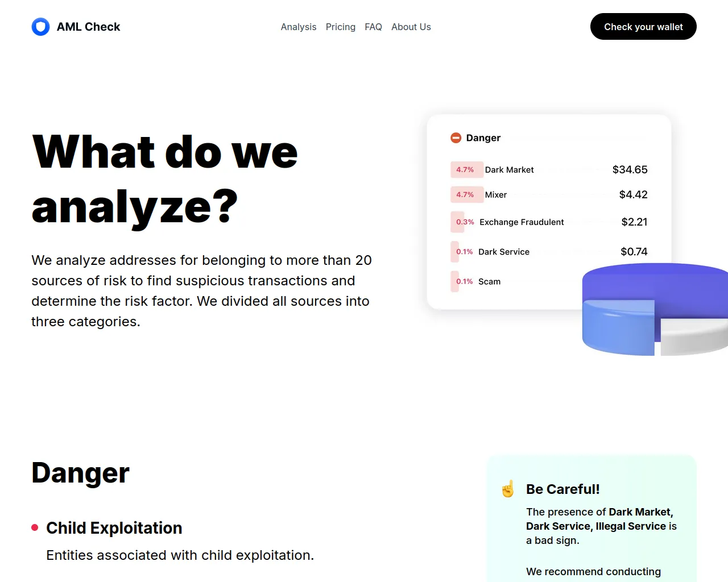Viewport: 728px width, 582px height.
Task: Click the red bullet beside Child Exploitation
Action: click(35, 528)
